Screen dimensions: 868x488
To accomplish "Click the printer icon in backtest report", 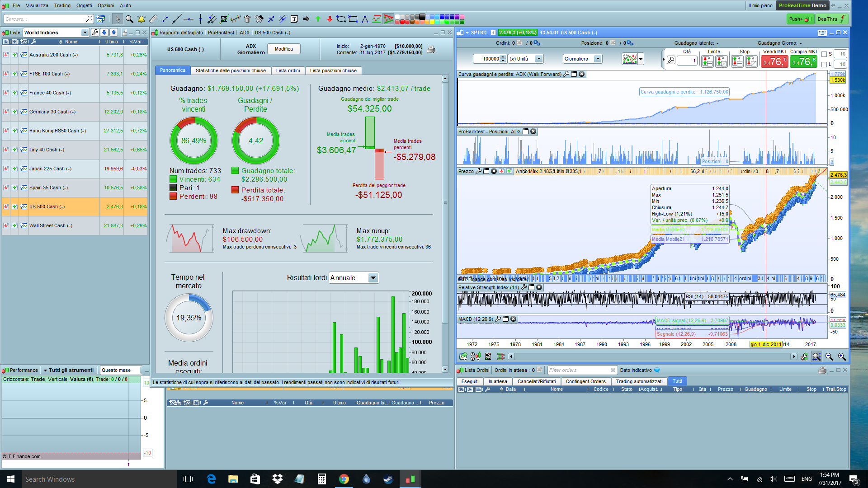I will point(431,49).
